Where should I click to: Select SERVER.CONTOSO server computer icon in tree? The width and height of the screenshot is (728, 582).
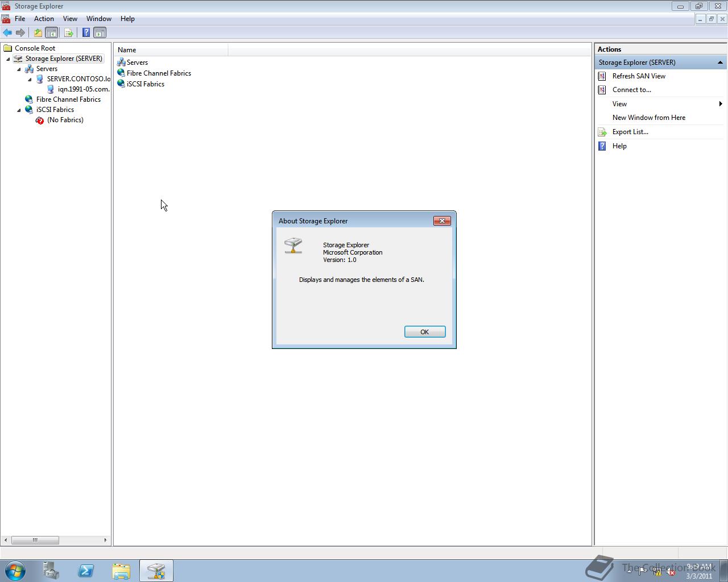[40, 79]
